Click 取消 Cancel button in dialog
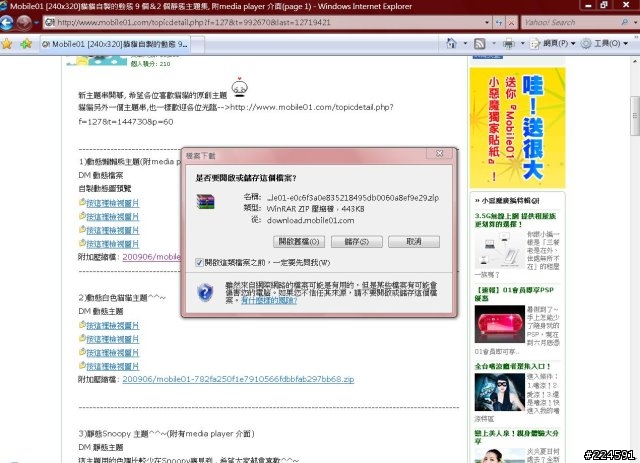The image size is (640, 463). 414,242
